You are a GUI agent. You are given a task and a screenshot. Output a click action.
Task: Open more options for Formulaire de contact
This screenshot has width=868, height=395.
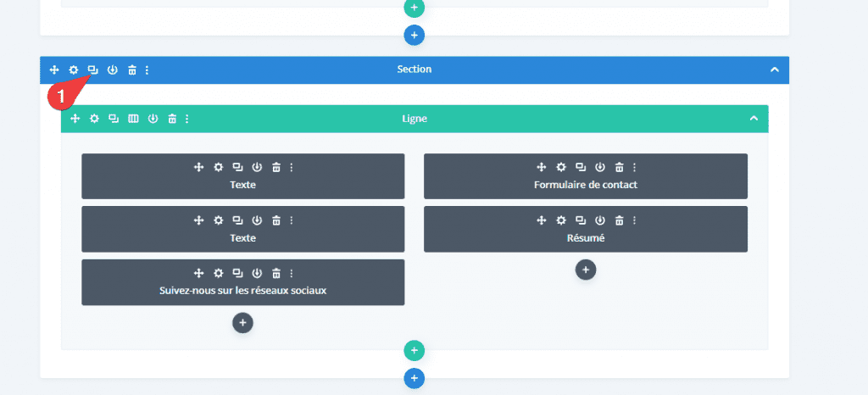[634, 167]
